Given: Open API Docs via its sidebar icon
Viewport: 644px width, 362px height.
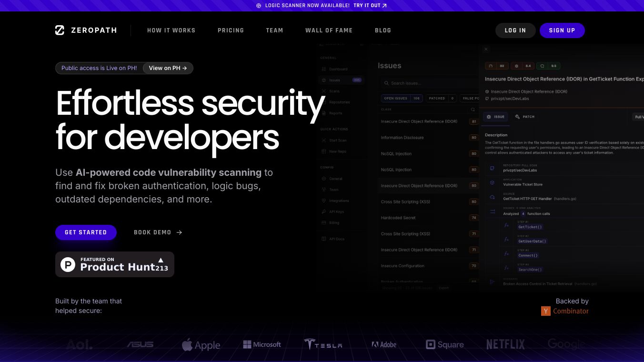Looking at the screenshot, I should pos(324,239).
